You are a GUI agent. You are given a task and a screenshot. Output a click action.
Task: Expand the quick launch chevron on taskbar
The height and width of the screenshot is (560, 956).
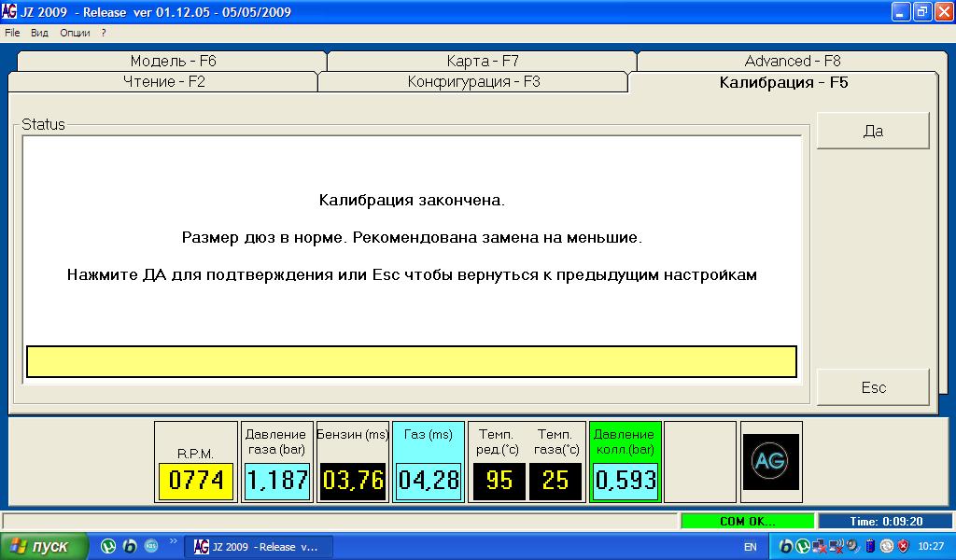[173, 541]
